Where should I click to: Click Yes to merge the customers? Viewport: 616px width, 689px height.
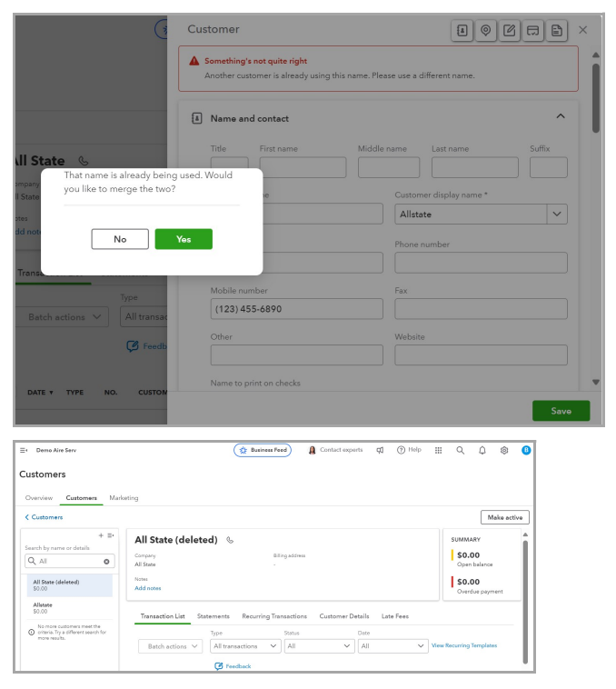(184, 239)
